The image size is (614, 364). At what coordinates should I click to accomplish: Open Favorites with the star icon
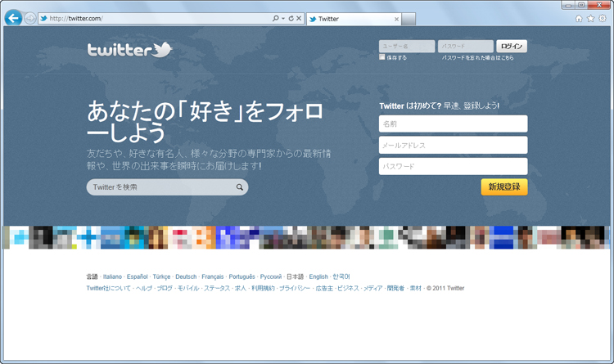tap(590, 18)
